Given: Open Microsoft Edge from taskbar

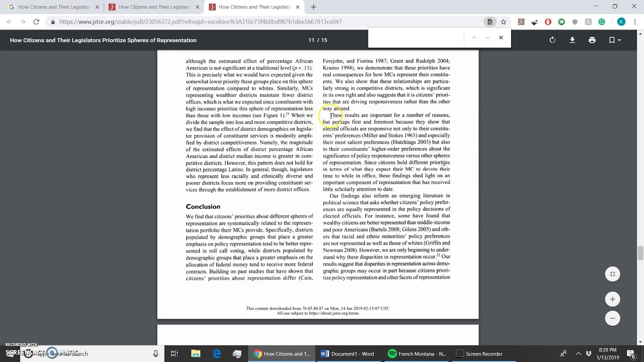Looking at the screenshot, I should 217,354.
